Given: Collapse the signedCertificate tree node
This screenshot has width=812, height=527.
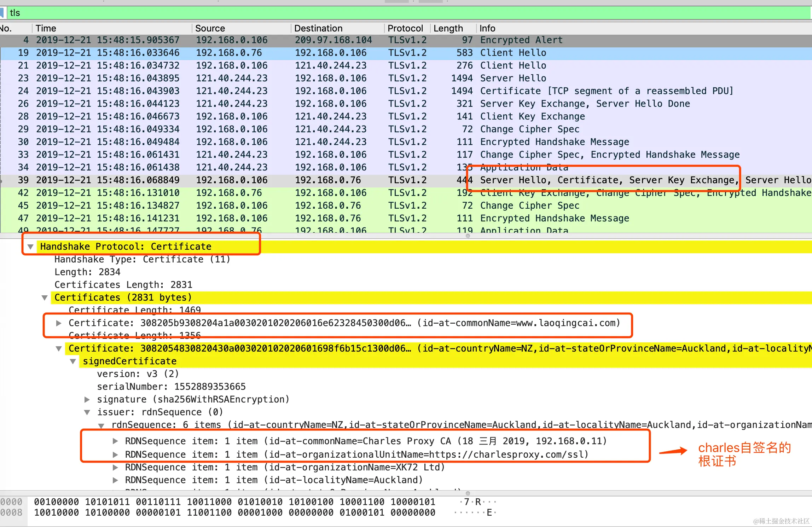Looking at the screenshot, I should click(73, 361).
